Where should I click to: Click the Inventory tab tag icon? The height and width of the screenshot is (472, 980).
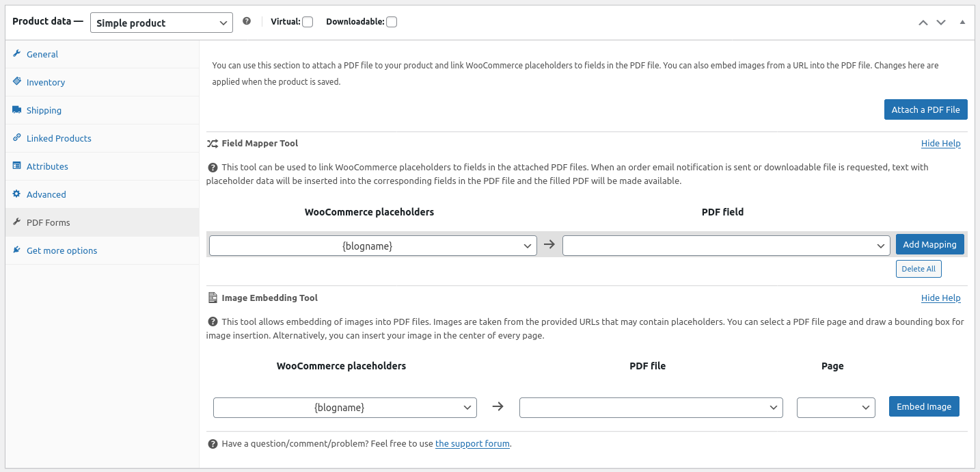pyautogui.click(x=17, y=81)
